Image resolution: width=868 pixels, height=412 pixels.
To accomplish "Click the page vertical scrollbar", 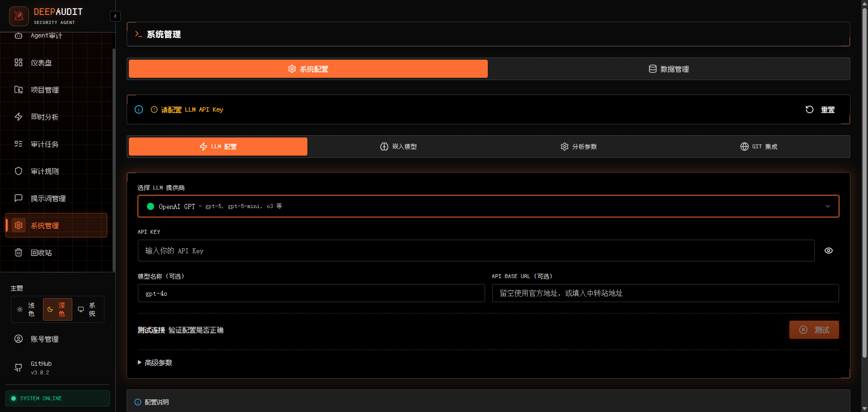I will tap(864, 181).
